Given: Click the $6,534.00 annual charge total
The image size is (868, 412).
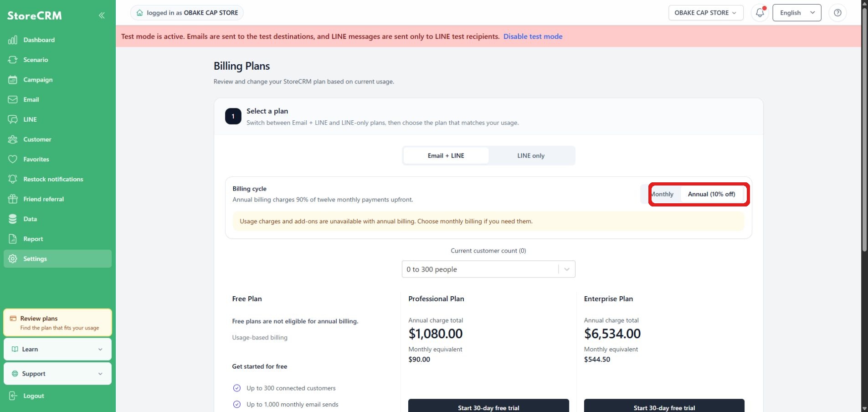Looking at the screenshot, I should tap(612, 334).
